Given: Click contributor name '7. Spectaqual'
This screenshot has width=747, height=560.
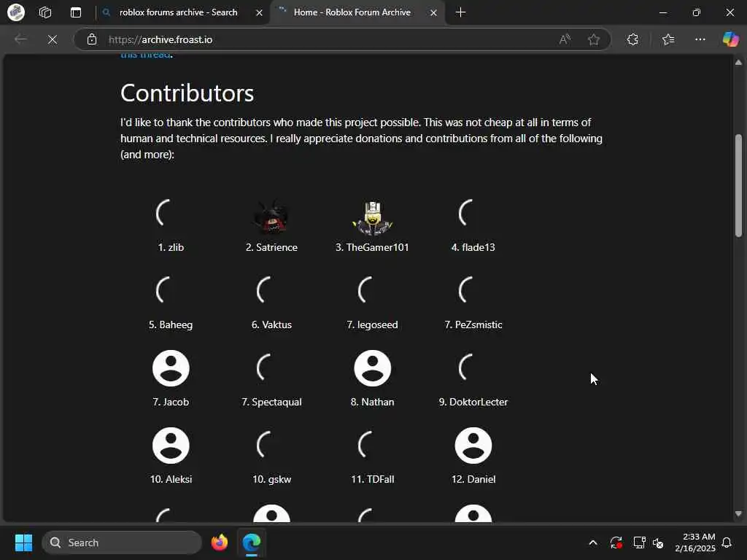Looking at the screenshot, I should coord(271,402).
